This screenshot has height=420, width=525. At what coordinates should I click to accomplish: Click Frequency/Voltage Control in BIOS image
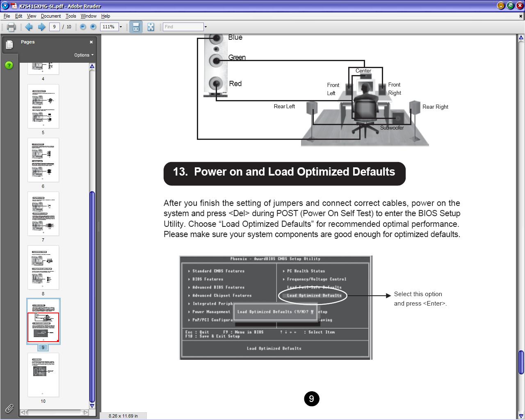click(x=316, y=279)
